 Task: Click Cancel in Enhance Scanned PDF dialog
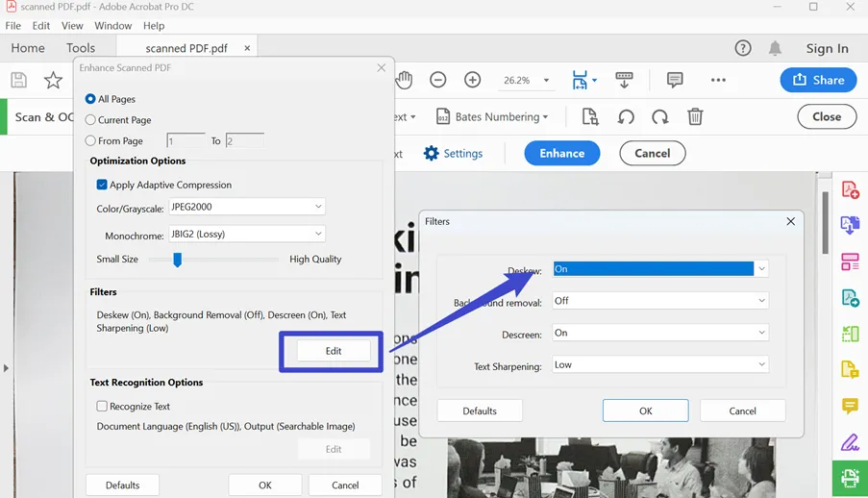point(345,485)
